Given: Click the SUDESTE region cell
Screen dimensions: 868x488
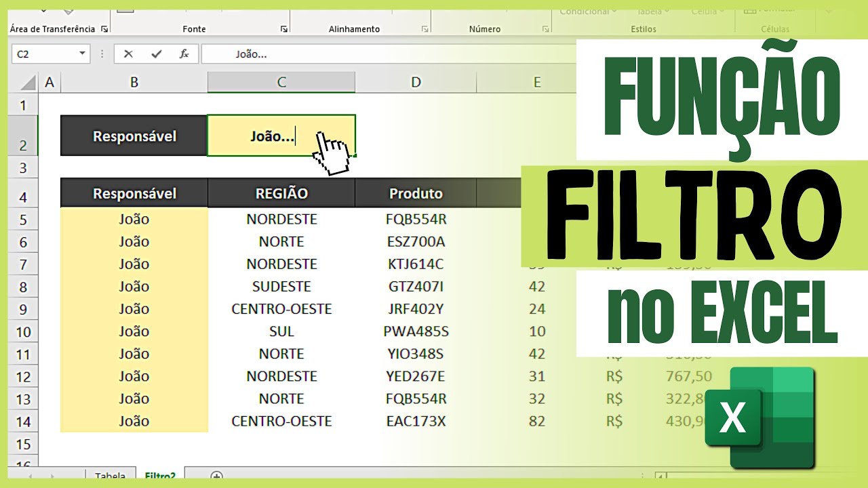Looking at the screenshot, I should [281, 286].
